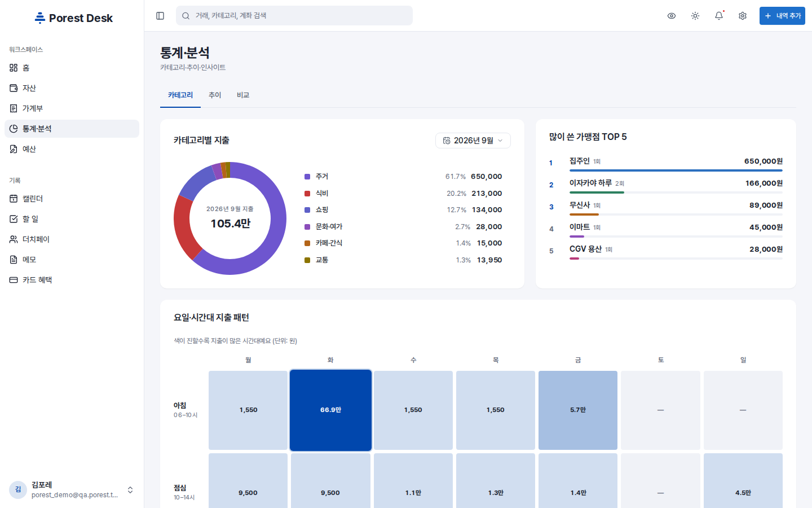The width and height of the screenshot is (812, 508).
Task: Click the 내역 추가 button
Action: (782, 16)
